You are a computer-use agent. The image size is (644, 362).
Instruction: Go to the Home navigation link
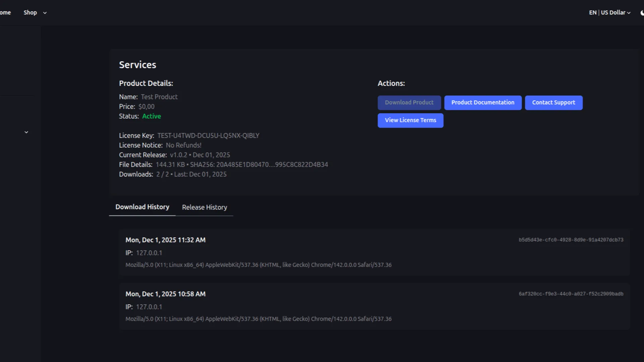(x=5, y=13)
